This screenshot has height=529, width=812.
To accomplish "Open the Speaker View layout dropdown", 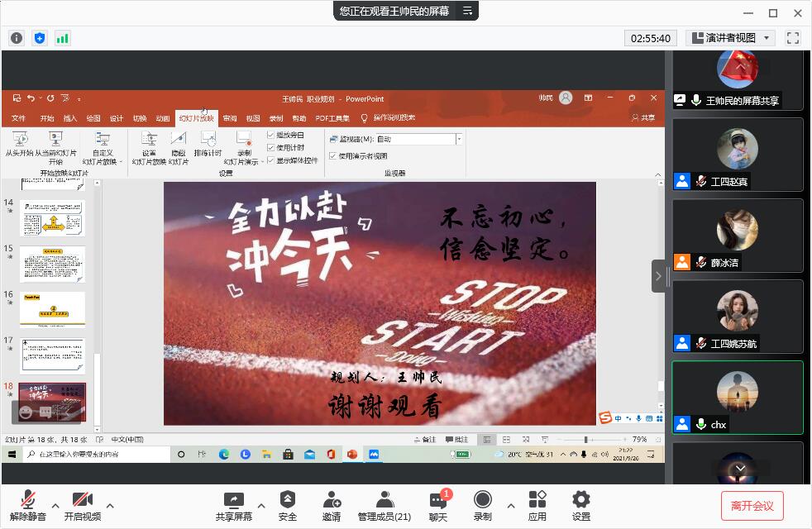I will 730,38.
